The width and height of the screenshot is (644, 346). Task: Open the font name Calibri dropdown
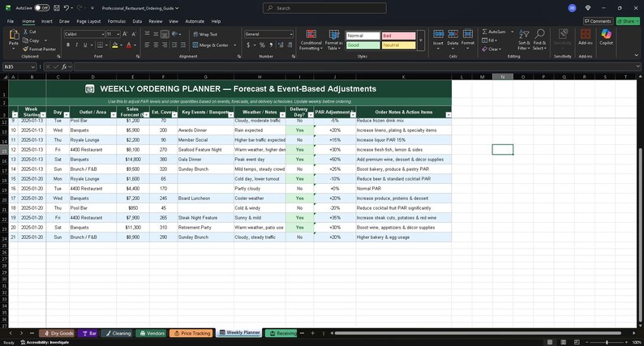pos(103,35)
